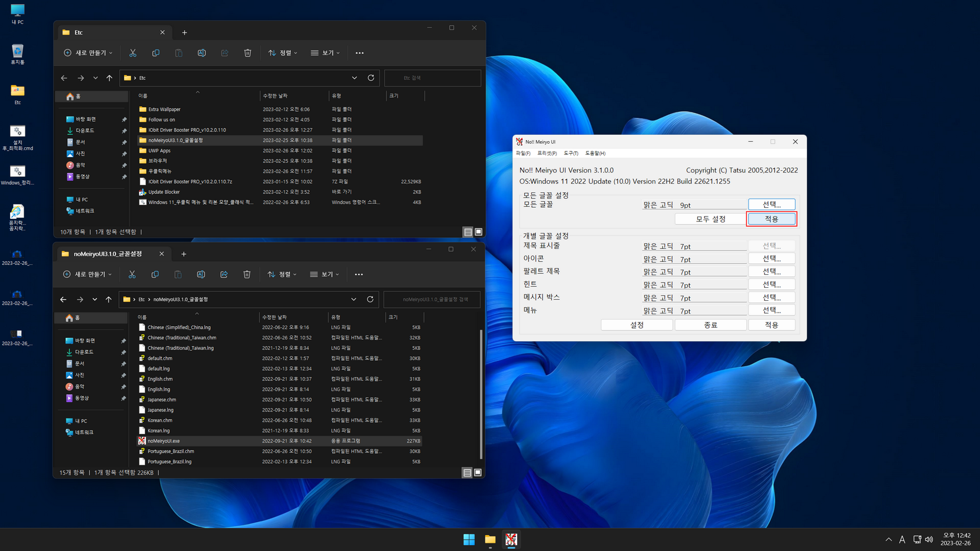
Task: Click the Windows Start button on the taskbar
Action: pyautogui.click(x=469, y=539)
